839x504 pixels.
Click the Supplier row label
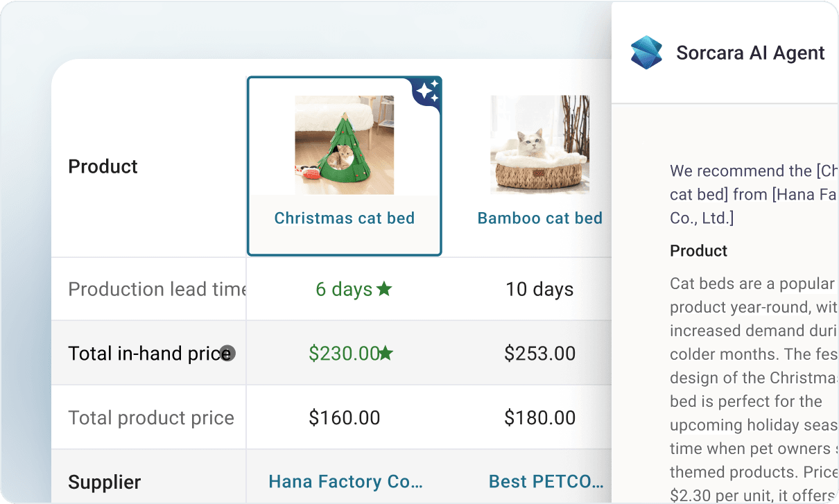[x=105, y=482]
